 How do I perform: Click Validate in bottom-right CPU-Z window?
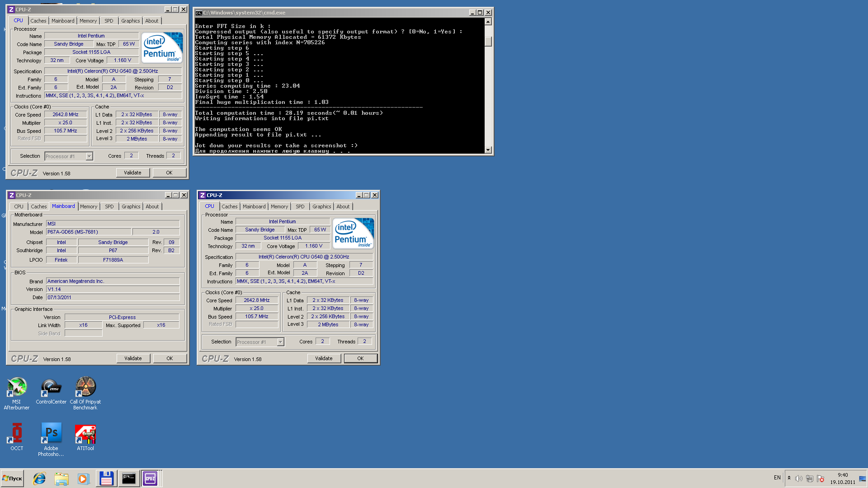click(324, 358)
